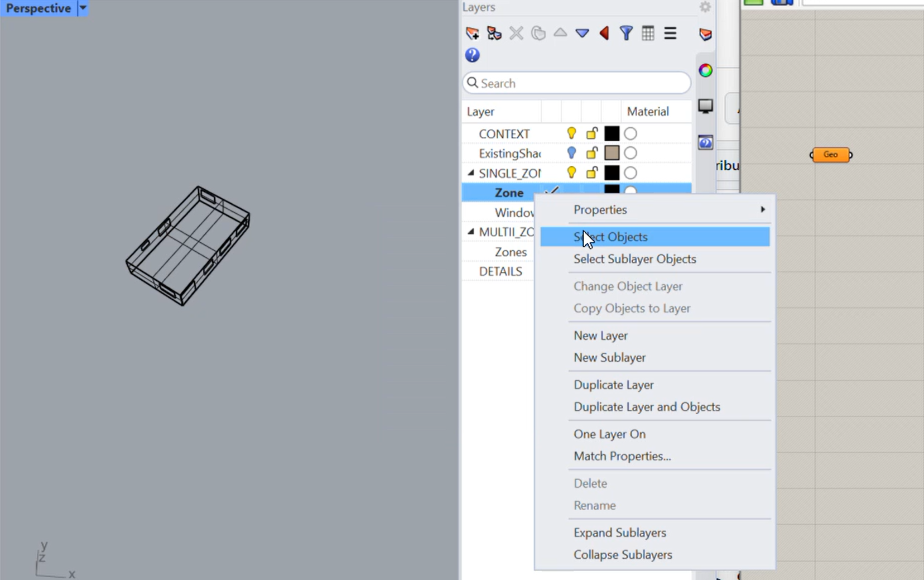This screenshot has width=924, height=580.
Task: Move layer down with blue arrow icon
Action: (582, 33)
